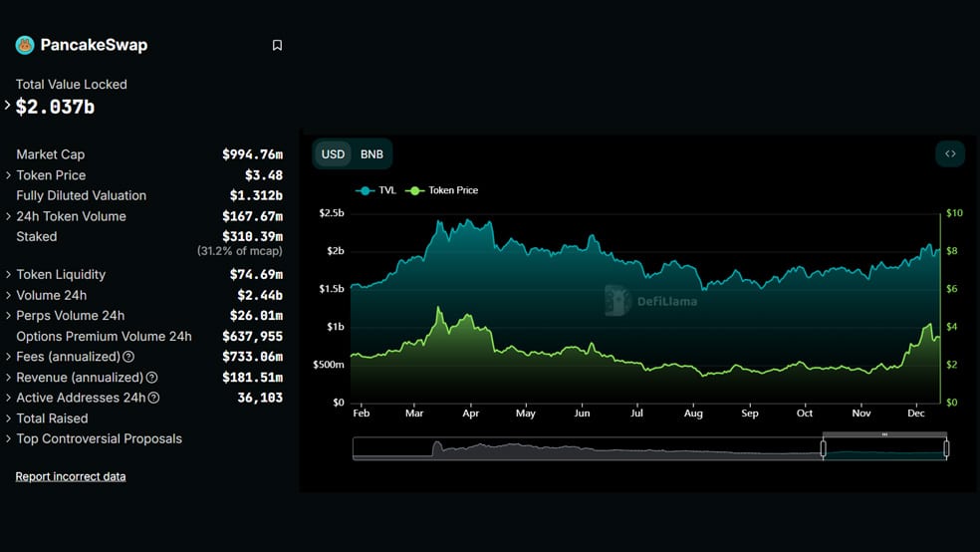Expand the Volume 24h row
Screen dimensions: 980x552
pyautogui.click(x=8, y=295)
